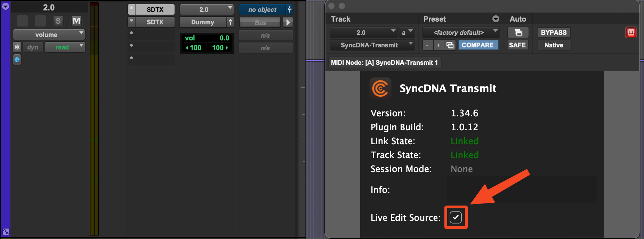This screenshot has height=239, width=644.
Task: Open the plug-in automation enable dialog icon
Action: pos(518,32)
